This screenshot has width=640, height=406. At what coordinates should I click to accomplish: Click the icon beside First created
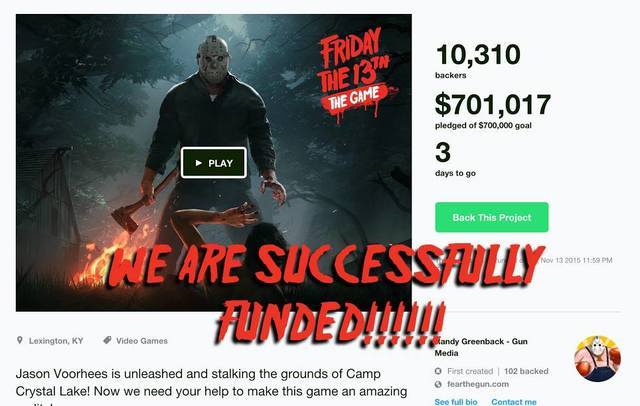[x=438, y=371]
